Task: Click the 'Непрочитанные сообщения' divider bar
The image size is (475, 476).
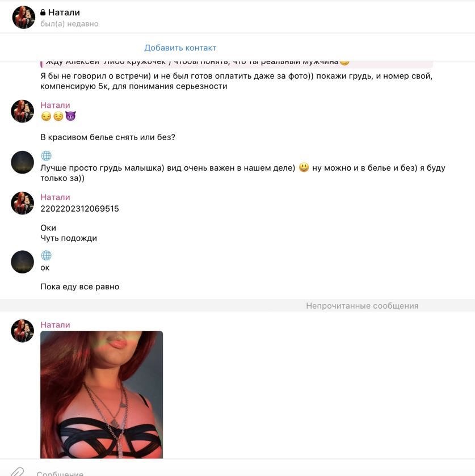Action: [237, 306]
